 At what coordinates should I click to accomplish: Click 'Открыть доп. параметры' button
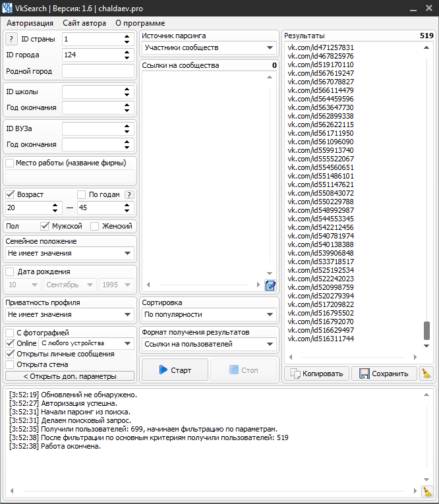point(70,376)
